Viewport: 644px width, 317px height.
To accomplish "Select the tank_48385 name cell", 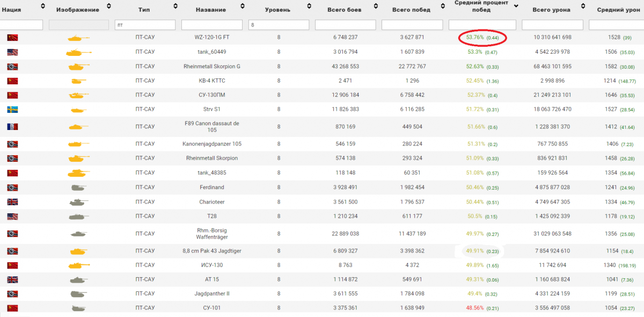I will [211, 173].
